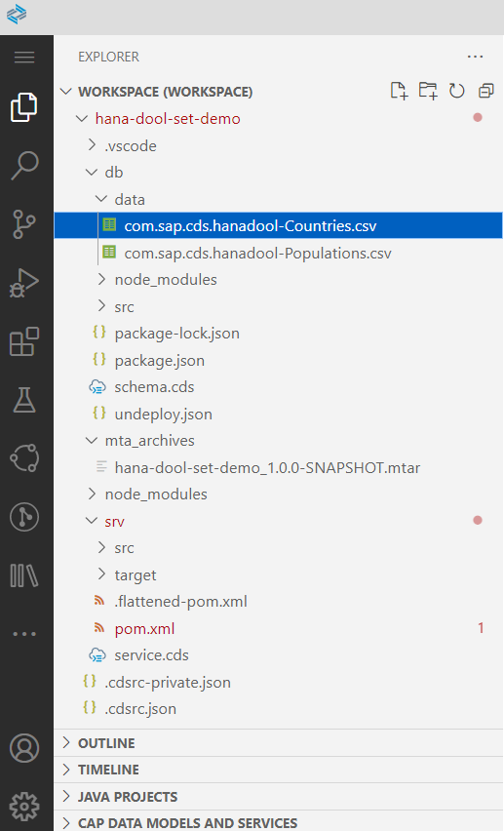The height and width of the screenshot is (831, 504).
Task: Open the circular graph icon view in activity bar
Action: (24, 457)
